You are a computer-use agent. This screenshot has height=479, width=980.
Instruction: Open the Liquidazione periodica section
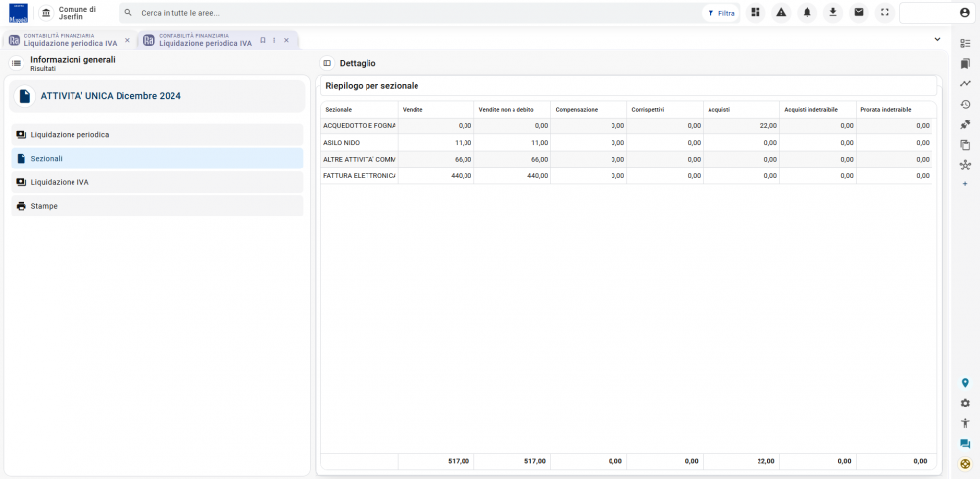tap(157, 135)
